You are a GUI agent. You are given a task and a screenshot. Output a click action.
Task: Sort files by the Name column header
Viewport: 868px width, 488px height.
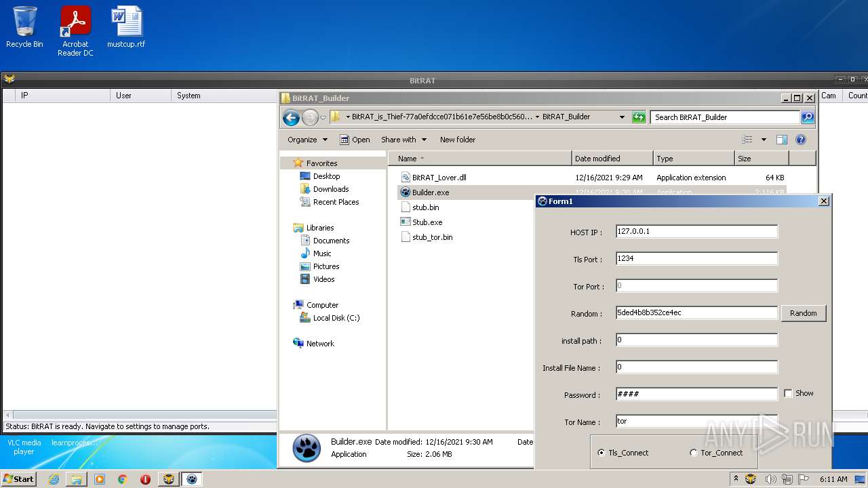point(479,159)
